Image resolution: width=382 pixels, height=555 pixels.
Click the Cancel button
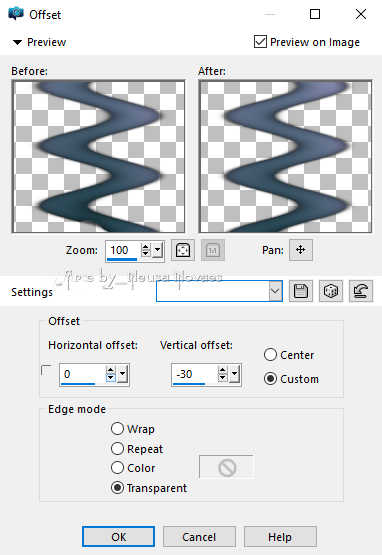click(x=199, y=537)
